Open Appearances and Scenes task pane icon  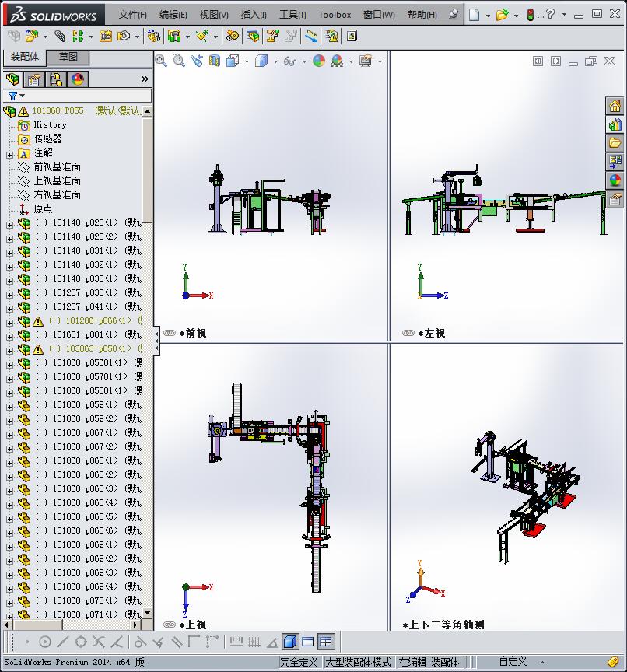[x=615, y=180]
